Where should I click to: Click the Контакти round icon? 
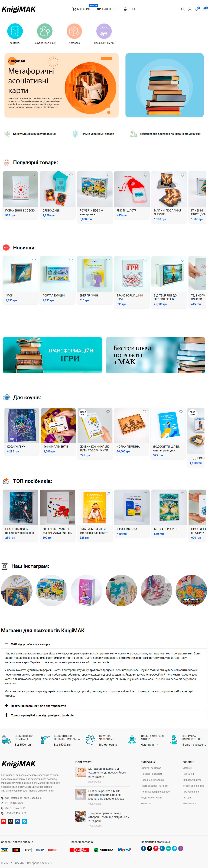(15, 31)
